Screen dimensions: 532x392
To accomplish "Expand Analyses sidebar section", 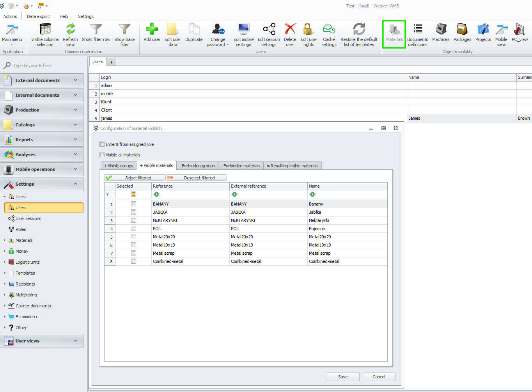I will (42, 154).
